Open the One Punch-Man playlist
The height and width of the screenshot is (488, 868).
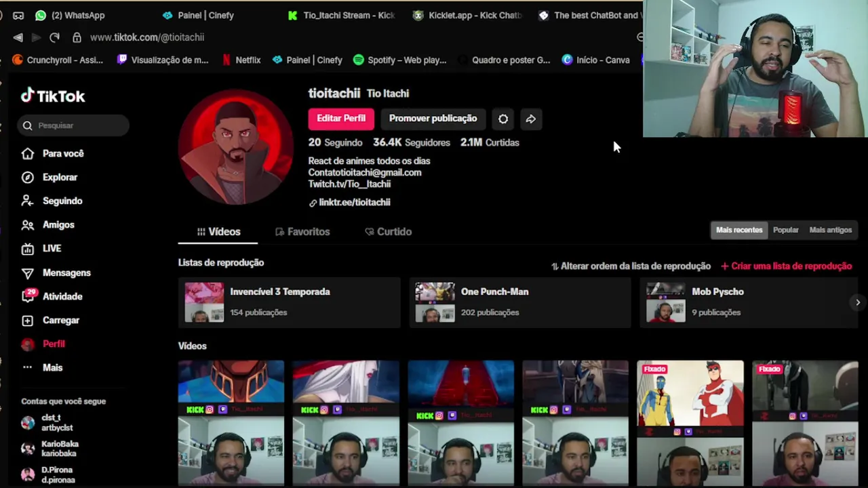[x=520, y=302]
